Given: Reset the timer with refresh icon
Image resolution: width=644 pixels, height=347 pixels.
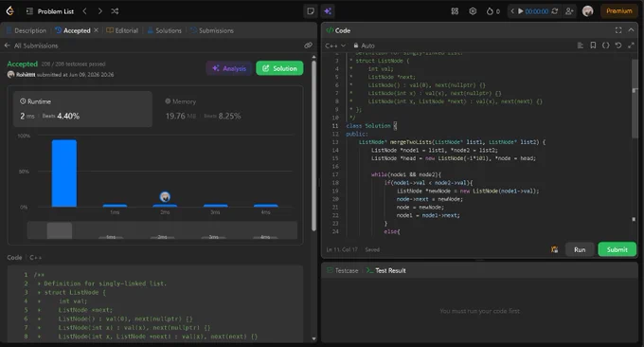Looking at the screenshot, I should 554,11.
